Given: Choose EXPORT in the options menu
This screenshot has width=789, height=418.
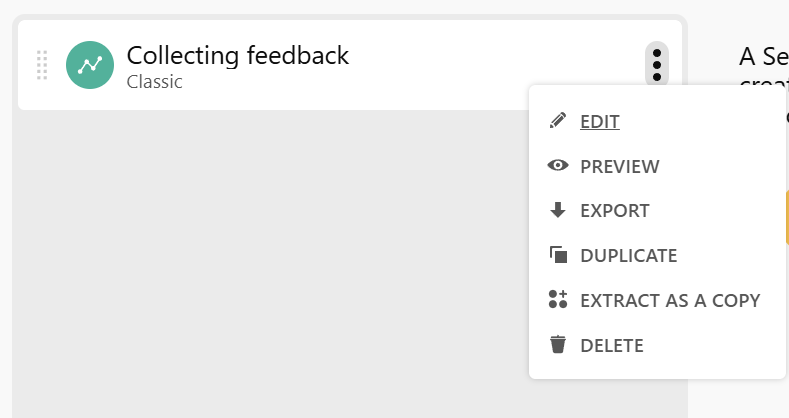Looking at the screenshot, I should click(x=615, y=211).
